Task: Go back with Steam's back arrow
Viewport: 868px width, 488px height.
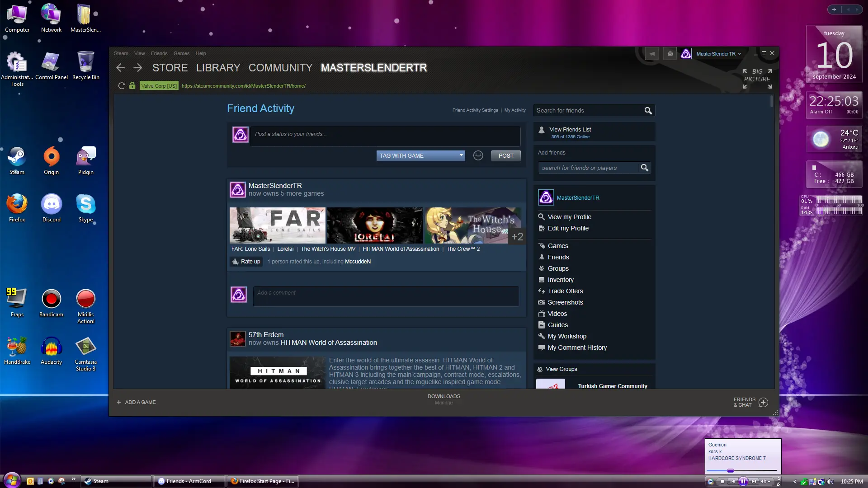Action: click(120, 68)
